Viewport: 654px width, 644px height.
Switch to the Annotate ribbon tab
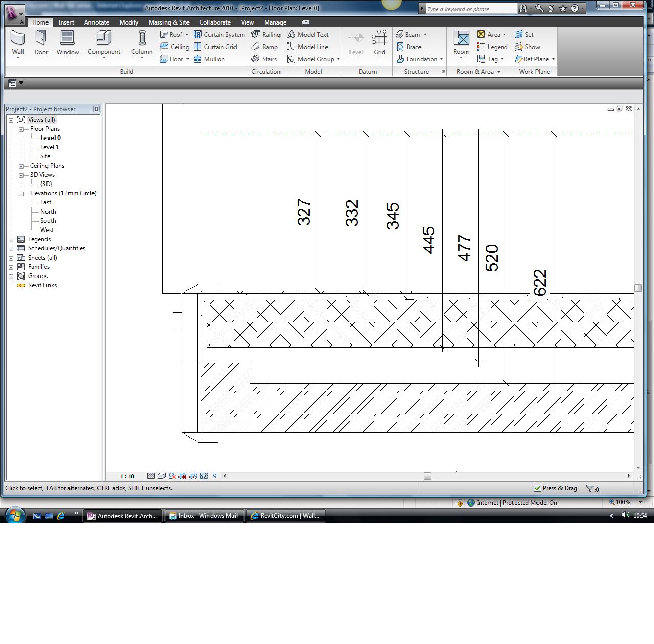pos(97,22)
